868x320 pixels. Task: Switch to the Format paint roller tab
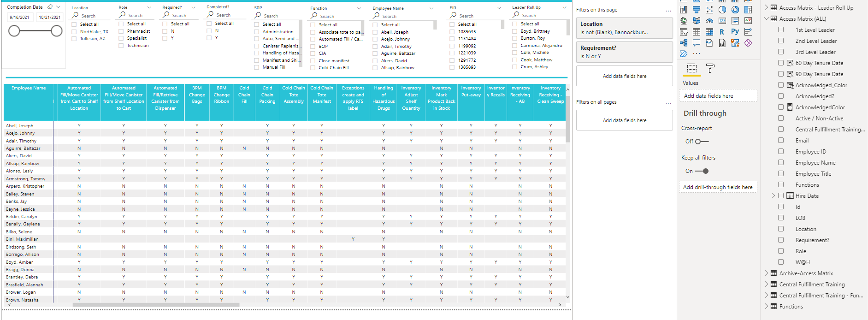710,68
